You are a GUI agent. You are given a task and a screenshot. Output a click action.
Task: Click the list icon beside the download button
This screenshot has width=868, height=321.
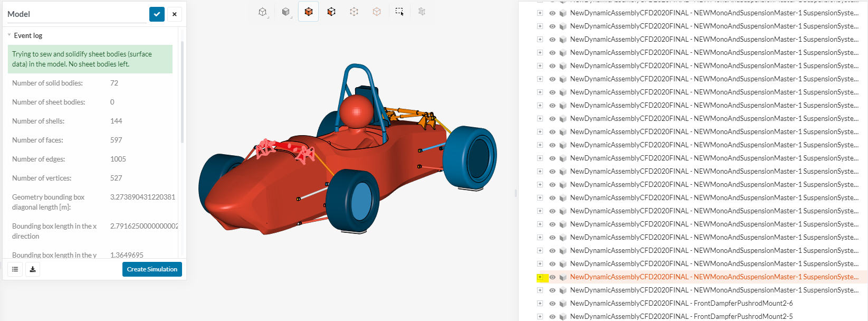click(15, 269)
